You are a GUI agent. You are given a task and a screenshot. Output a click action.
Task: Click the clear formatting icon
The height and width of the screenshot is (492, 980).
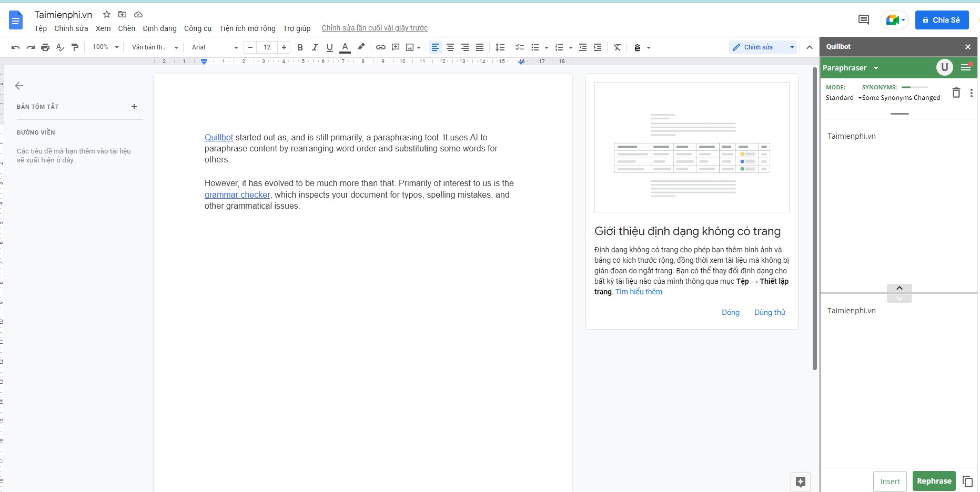[x=617, y=47]
